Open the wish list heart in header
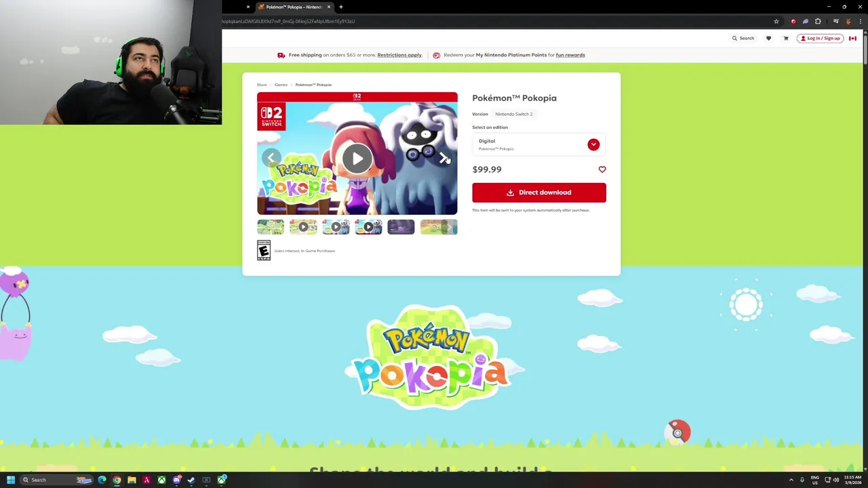Viewport: 868px width, 488px height. pyautogui.click(x=768, y=38)
